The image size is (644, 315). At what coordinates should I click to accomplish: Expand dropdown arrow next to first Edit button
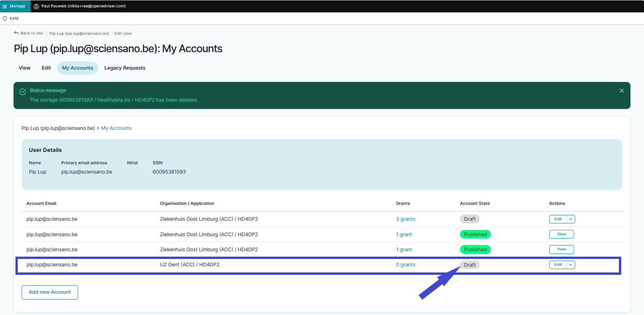571,219
